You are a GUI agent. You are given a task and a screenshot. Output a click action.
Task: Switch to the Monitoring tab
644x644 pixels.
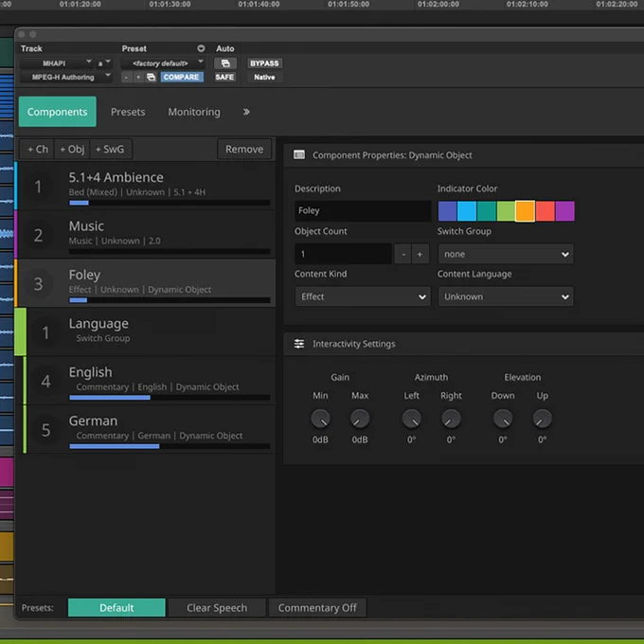coord(194,112)
